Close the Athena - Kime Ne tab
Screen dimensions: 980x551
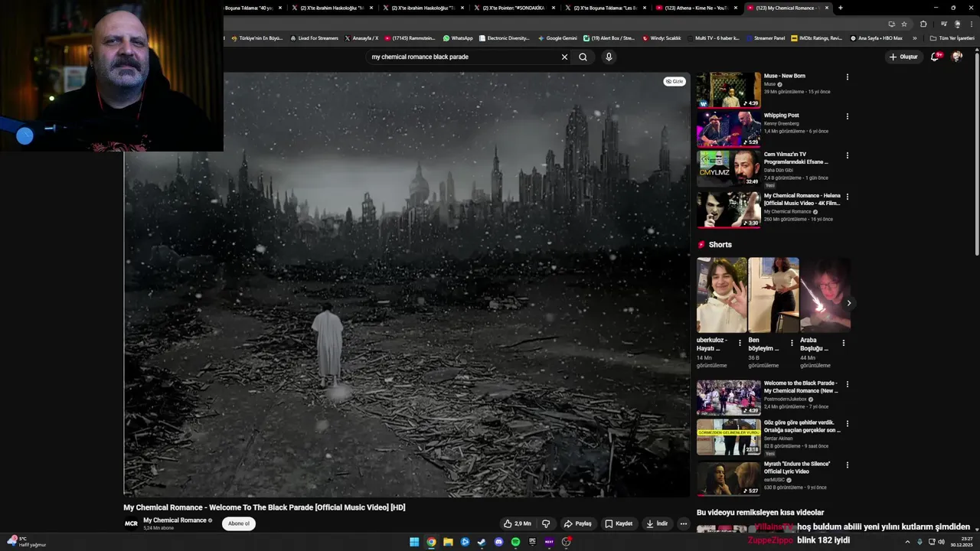point(735,8)
